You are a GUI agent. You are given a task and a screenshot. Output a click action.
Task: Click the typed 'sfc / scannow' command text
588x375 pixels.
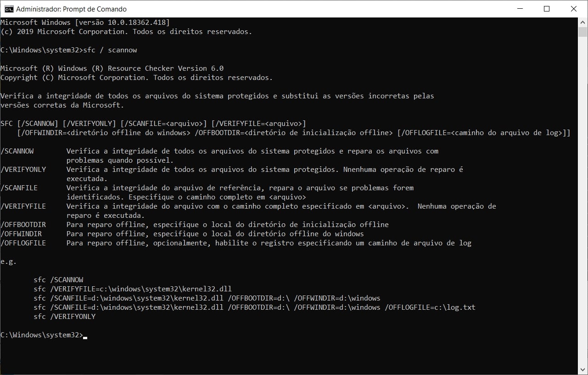tap(109, 50)
